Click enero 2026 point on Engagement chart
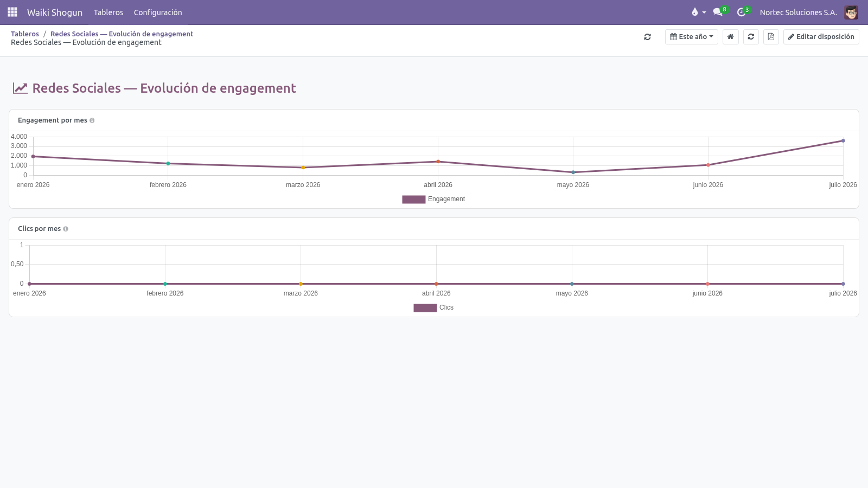This screenshot has height=488, width=868. pyautogui.click(x=33, y=156)
